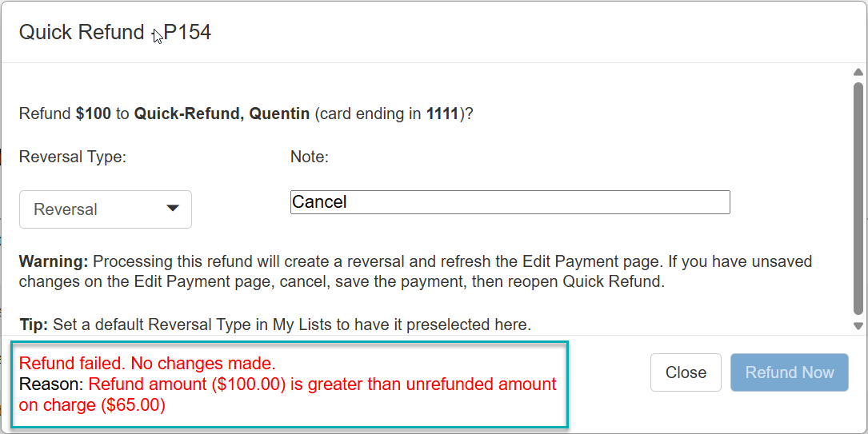
Task: Click the scrollbar down arrow
Action: (x=858, y=325)
